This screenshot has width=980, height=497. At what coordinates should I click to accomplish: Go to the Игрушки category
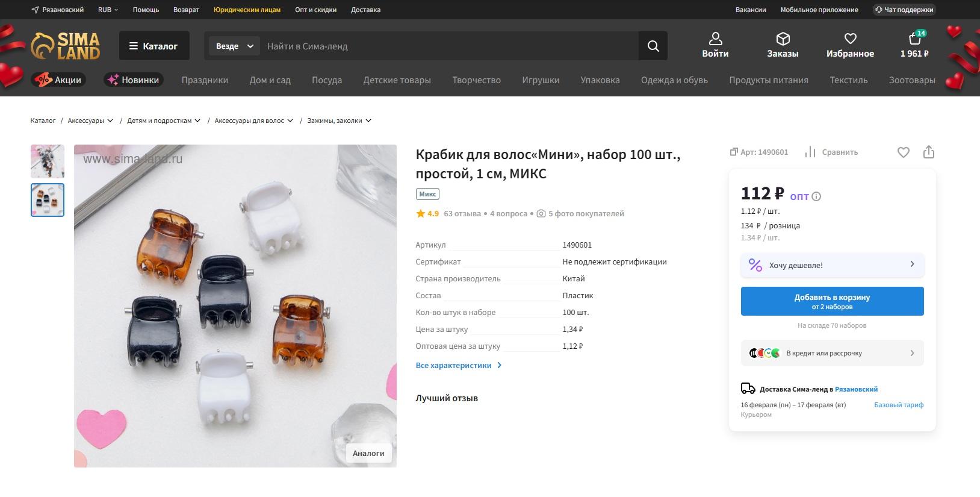540,80
